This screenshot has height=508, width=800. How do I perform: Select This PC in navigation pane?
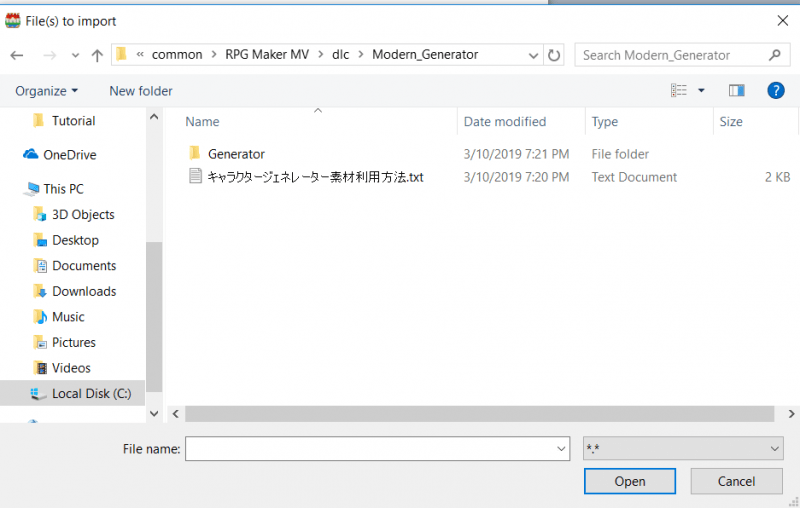coord(63,189)
